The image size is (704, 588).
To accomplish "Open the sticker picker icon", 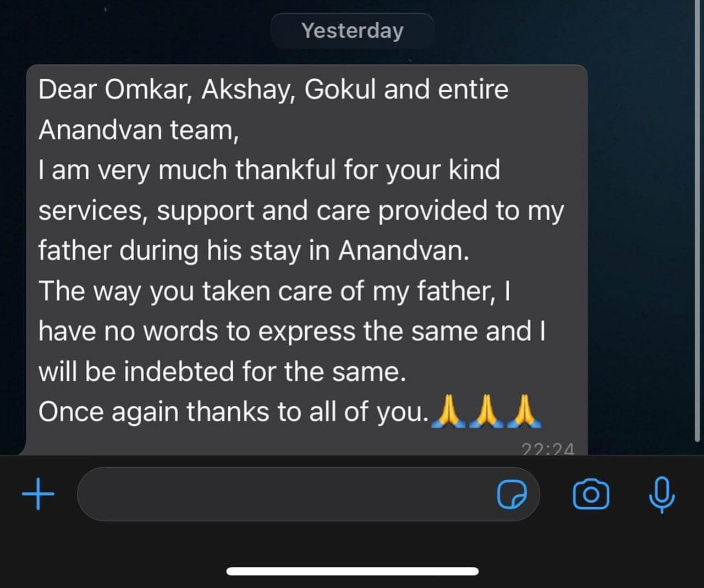I will pos(512,494).
